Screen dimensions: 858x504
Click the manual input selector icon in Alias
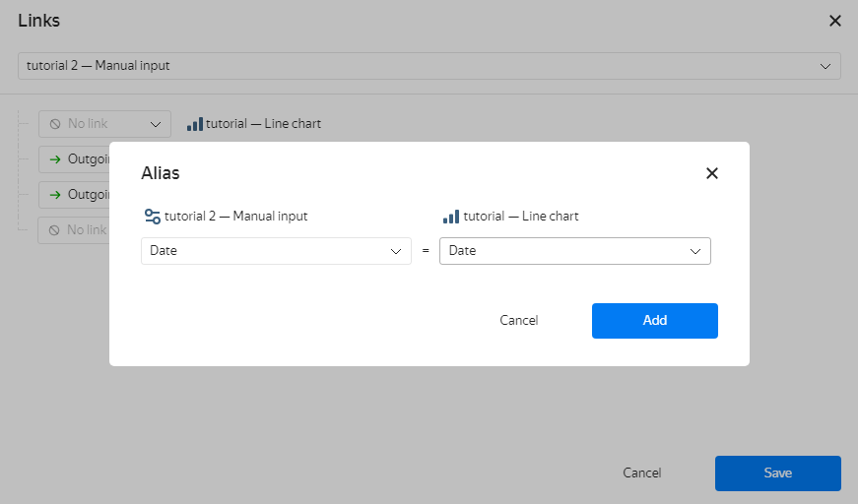point(152,217)
